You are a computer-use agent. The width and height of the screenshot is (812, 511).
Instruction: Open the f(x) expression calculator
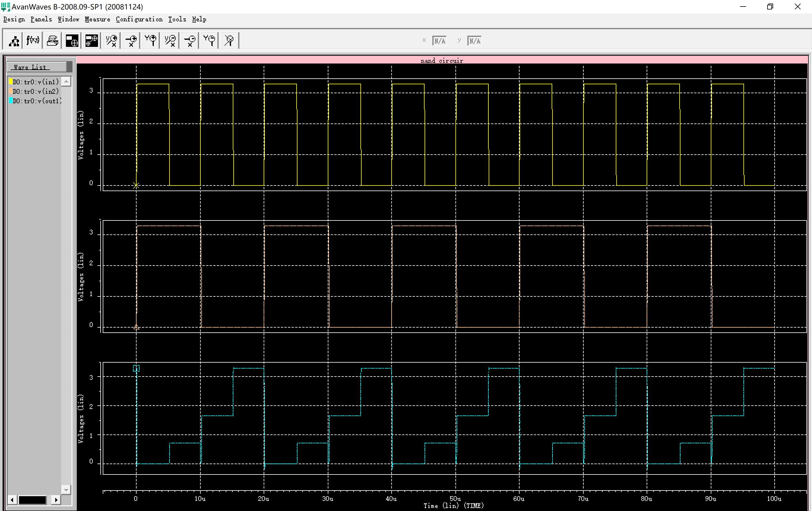(32, 40)
